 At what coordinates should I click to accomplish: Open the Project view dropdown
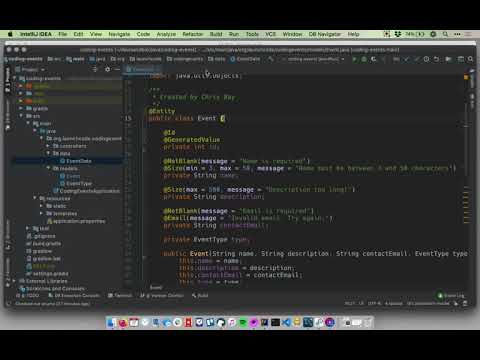[30, 69]
